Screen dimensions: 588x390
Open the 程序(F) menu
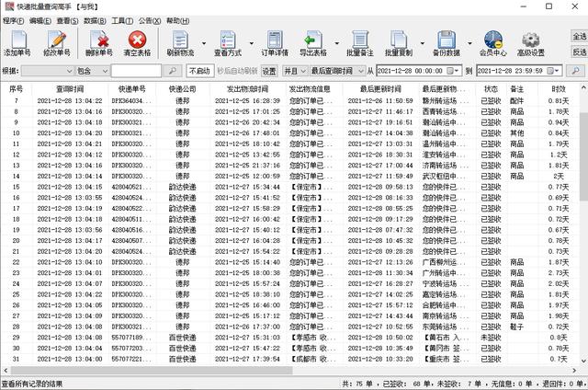click(13, 19)
